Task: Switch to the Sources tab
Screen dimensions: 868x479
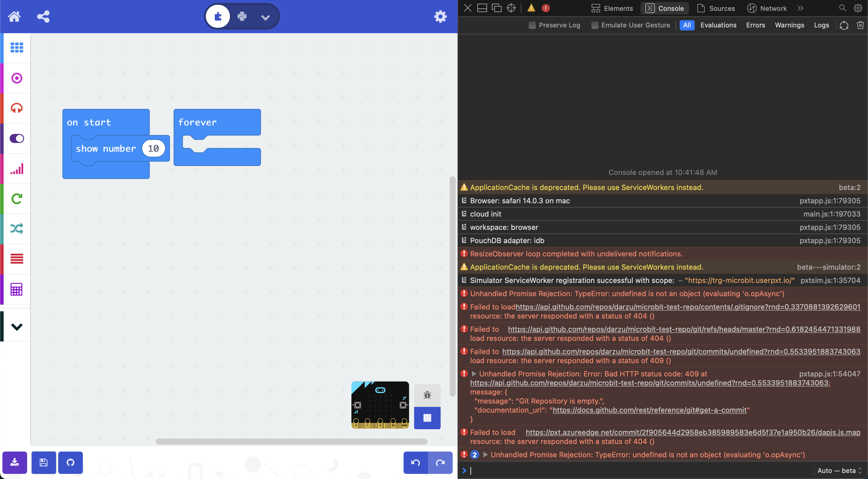Action: point(715,8)
